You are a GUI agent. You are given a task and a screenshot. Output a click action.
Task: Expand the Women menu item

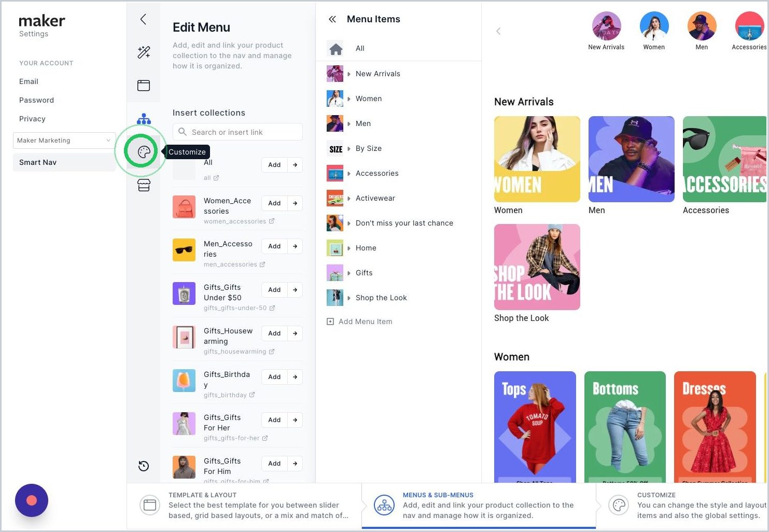pos(349,99)
